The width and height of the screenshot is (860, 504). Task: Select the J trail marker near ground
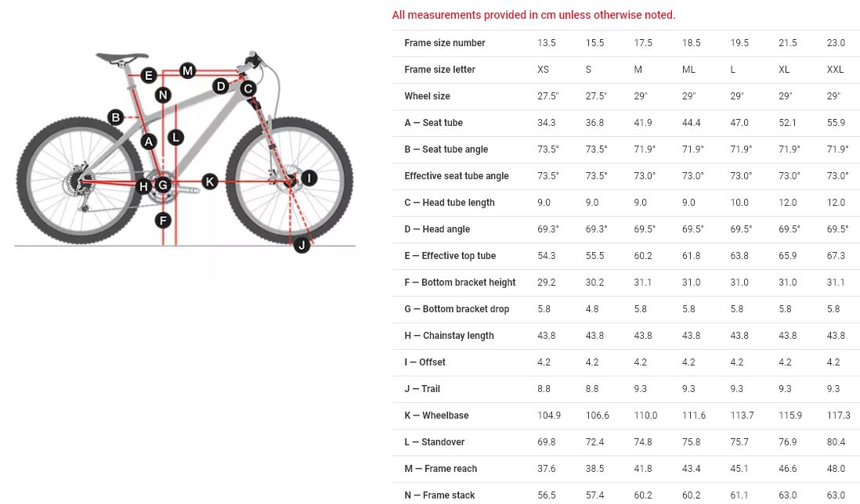click(x=302, y=246)
